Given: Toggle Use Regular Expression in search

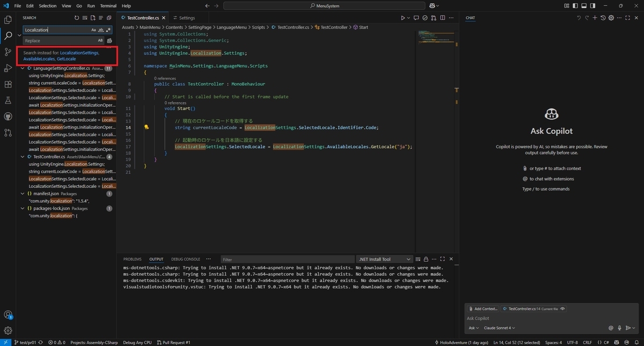Looking at the screenshot, I should (x=108, y=30).
